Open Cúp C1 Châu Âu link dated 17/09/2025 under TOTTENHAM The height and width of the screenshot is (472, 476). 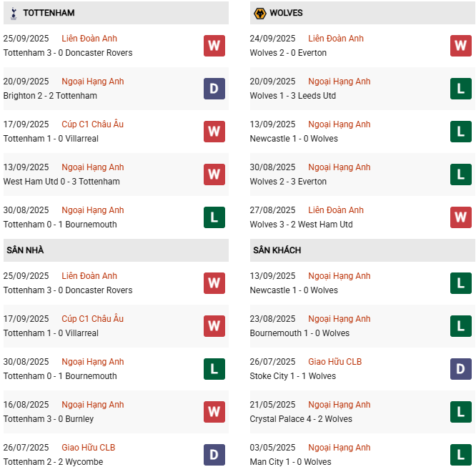click(x=92, y=124)
